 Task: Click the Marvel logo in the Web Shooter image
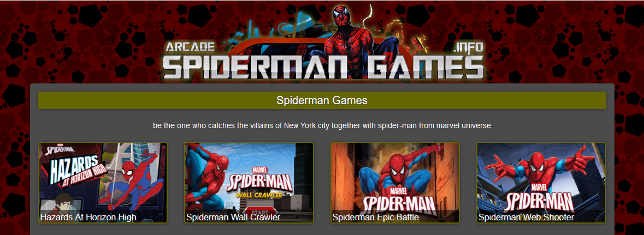[542, 186]
